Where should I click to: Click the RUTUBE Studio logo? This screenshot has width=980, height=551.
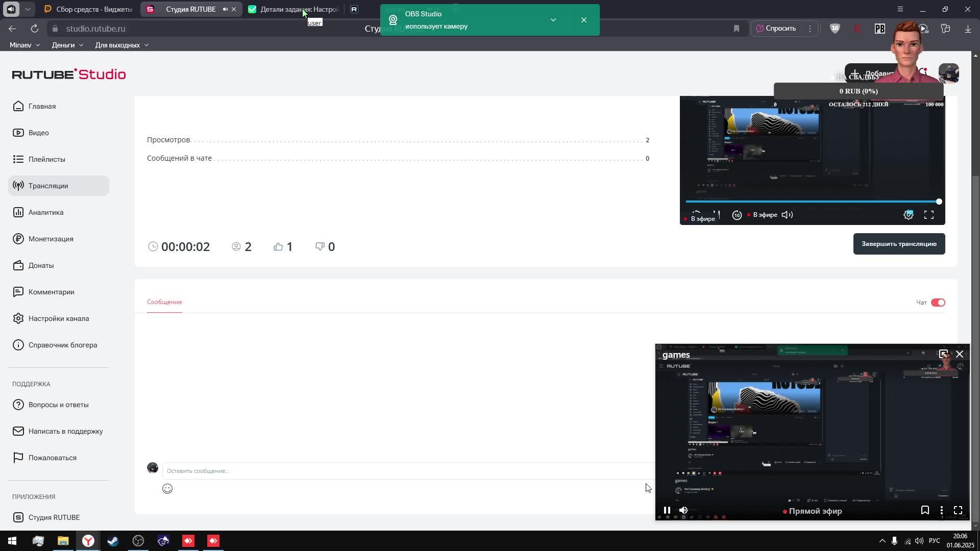(x=69, y=74)
